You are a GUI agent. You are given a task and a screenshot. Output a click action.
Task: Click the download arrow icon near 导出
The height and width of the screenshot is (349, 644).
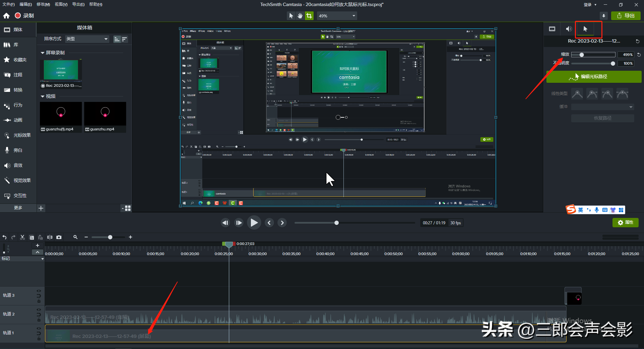604,16
